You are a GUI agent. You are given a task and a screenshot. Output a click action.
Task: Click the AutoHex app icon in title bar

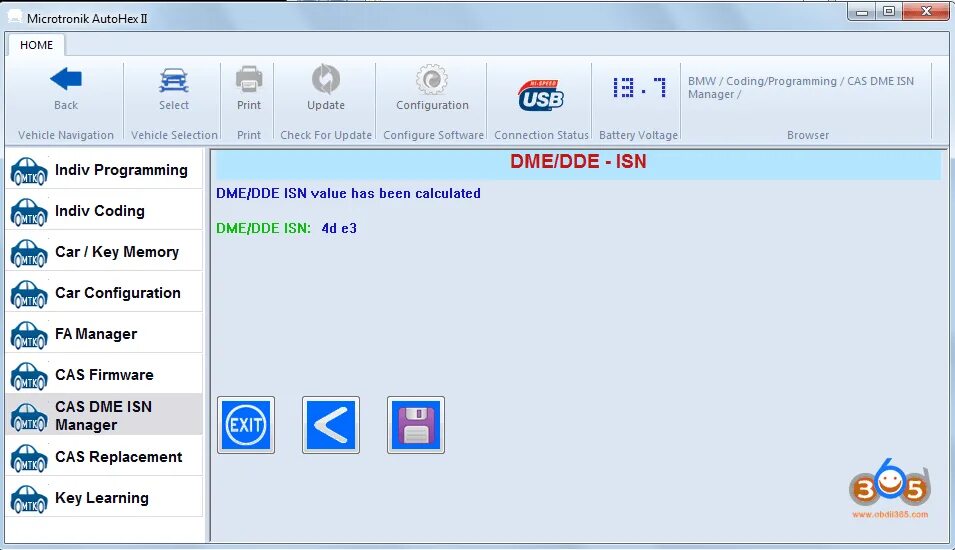(15, 18)
